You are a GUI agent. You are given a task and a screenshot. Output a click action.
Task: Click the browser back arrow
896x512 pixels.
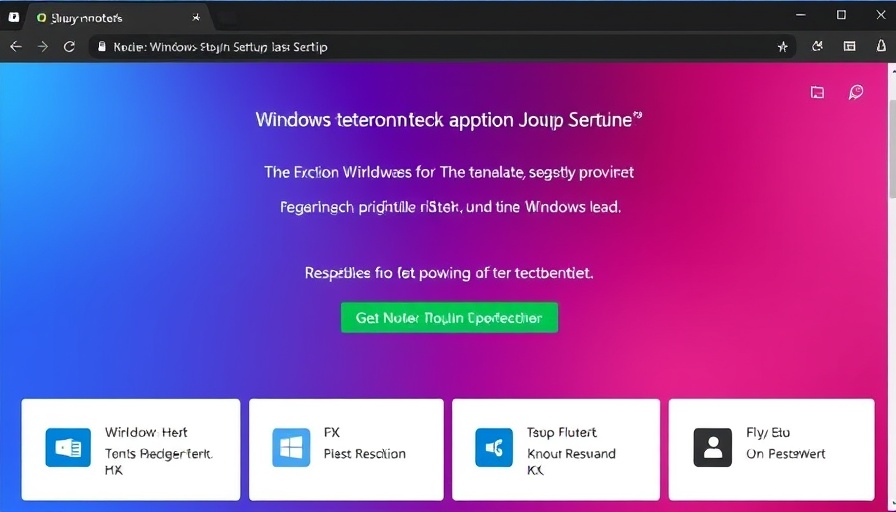[16, 47]
